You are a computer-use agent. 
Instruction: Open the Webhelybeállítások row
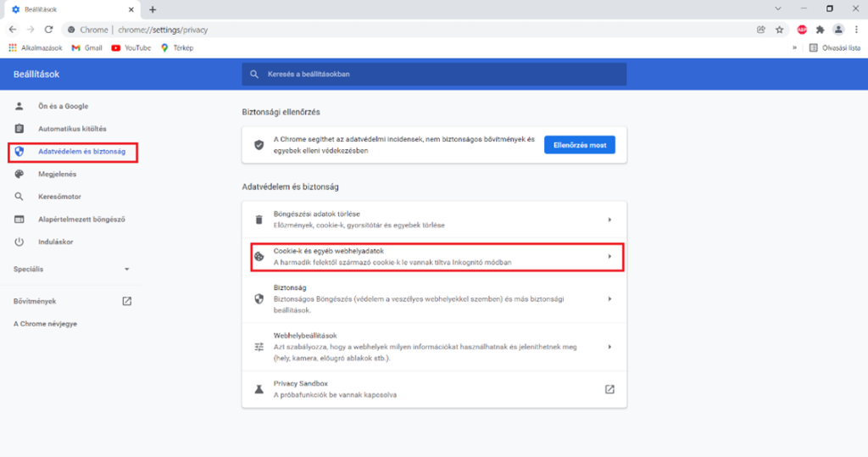(437, 347)
